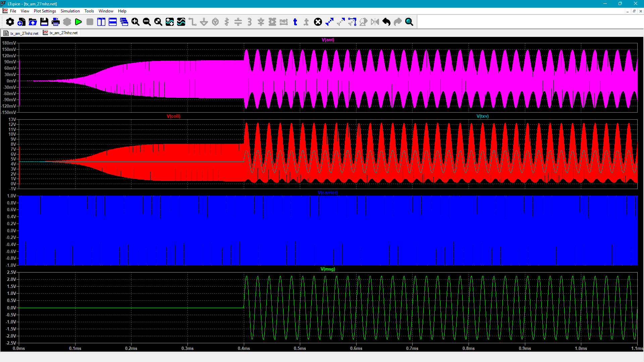Click the open file folder icon
The height and width of the screenshot is (362, 644).
[33, 22]
